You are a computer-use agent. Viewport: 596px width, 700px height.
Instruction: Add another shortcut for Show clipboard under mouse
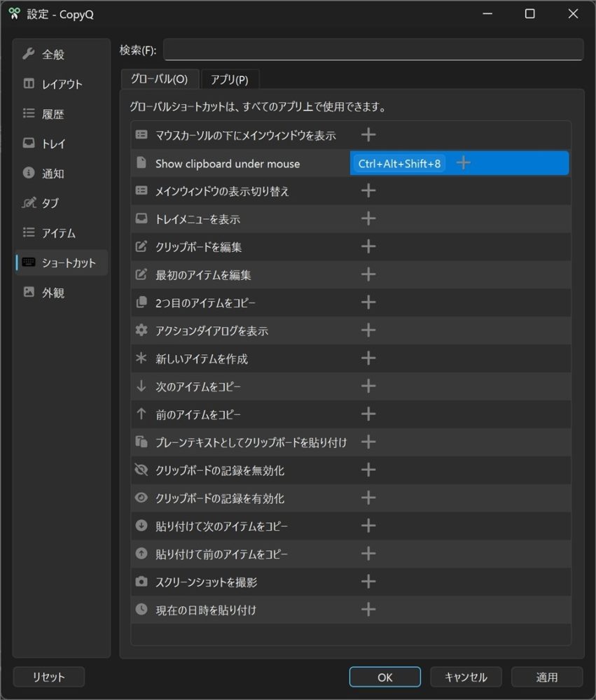point(464,163)
